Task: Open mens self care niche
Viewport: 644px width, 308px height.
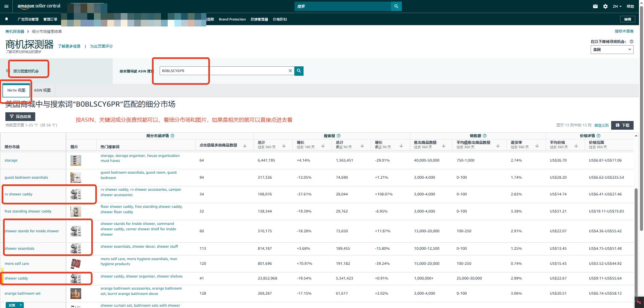Action: [17, 263]
